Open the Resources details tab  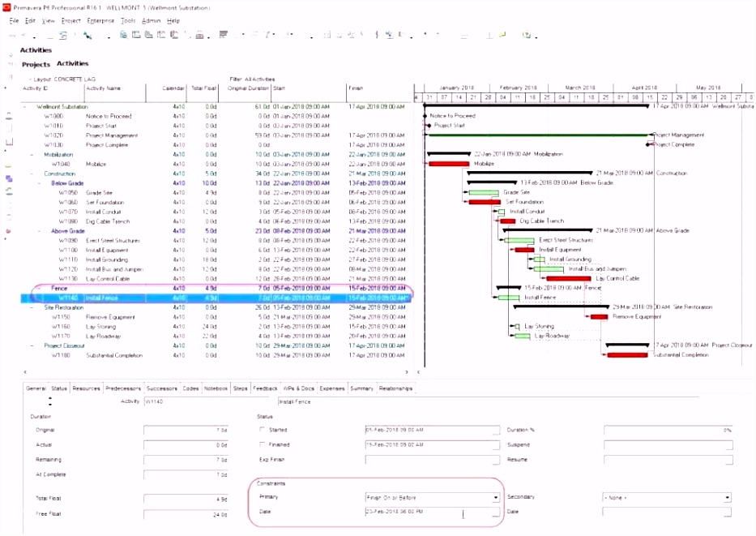click(87, 388)
